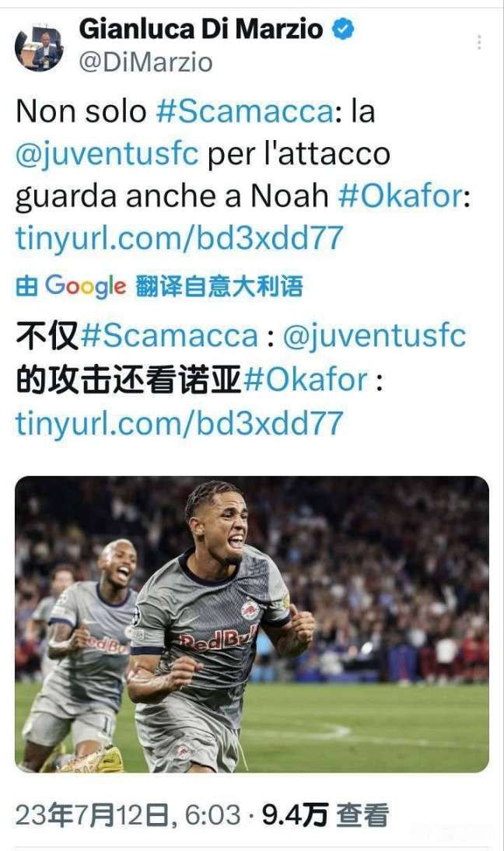This screenshot has height=851, width=504.
Task: Tap the 由 text before Google logo
Action: [x=26, y=286]
